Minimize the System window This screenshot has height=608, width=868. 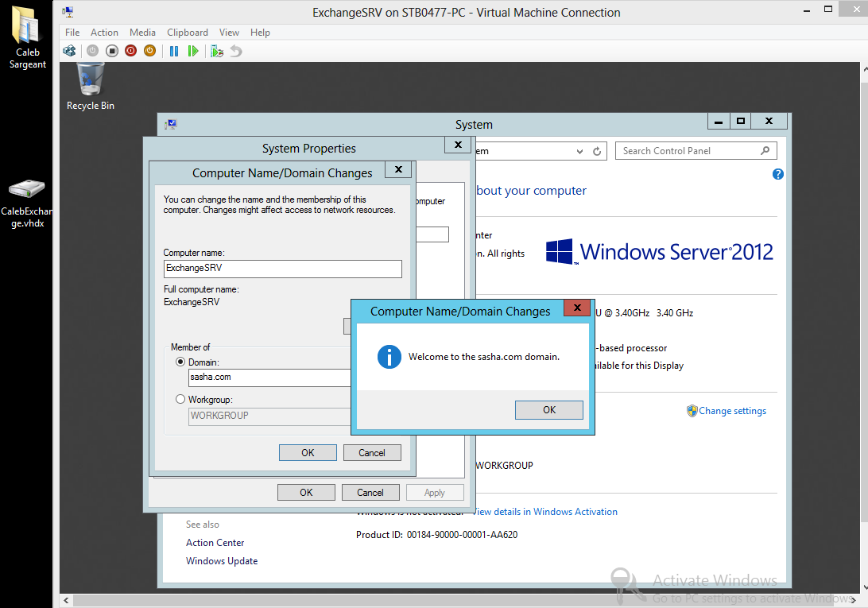click(x=719, y=122)
